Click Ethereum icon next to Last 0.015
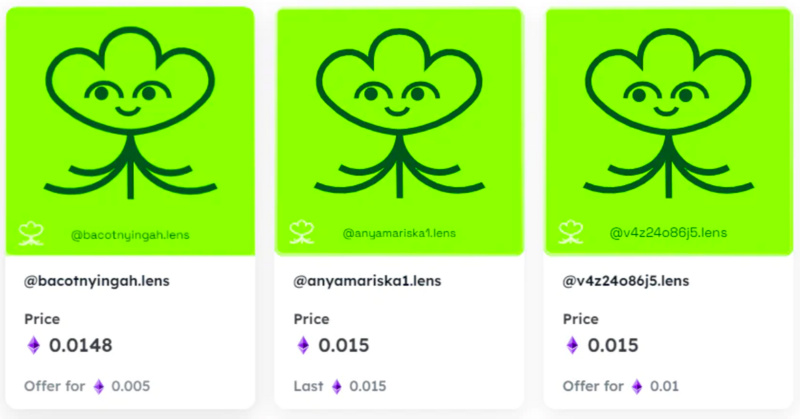 337,387
